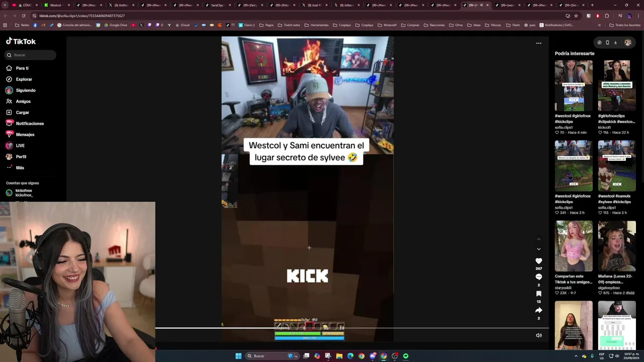This screenshot has width=644, height=362.
Task: Toggle video volume speaker icon
Action: click(538, 335)
